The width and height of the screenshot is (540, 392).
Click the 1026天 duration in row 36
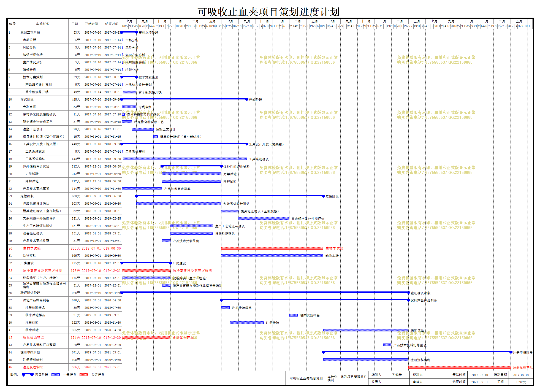pyautogui.click(x=75, y=293)
